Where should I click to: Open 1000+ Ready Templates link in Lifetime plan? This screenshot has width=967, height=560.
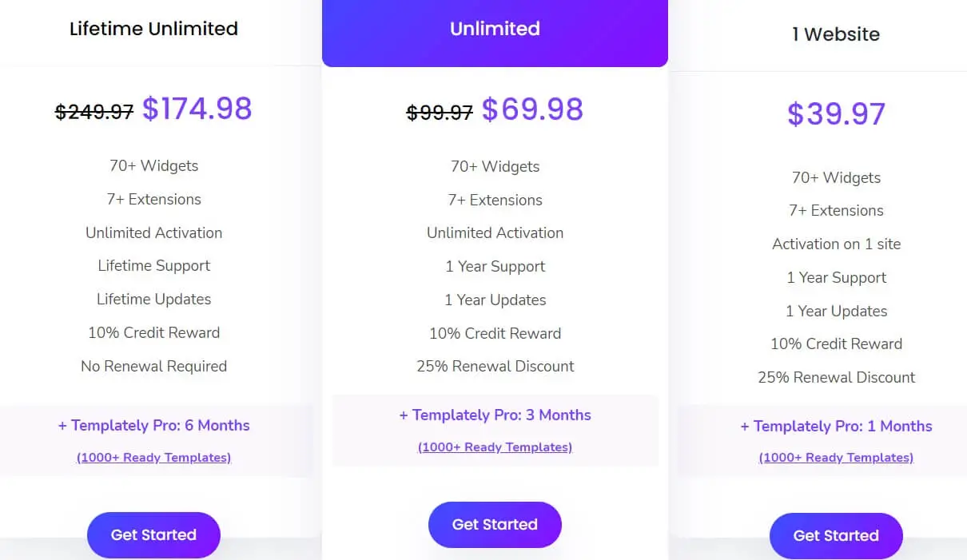tap(153, 458)
